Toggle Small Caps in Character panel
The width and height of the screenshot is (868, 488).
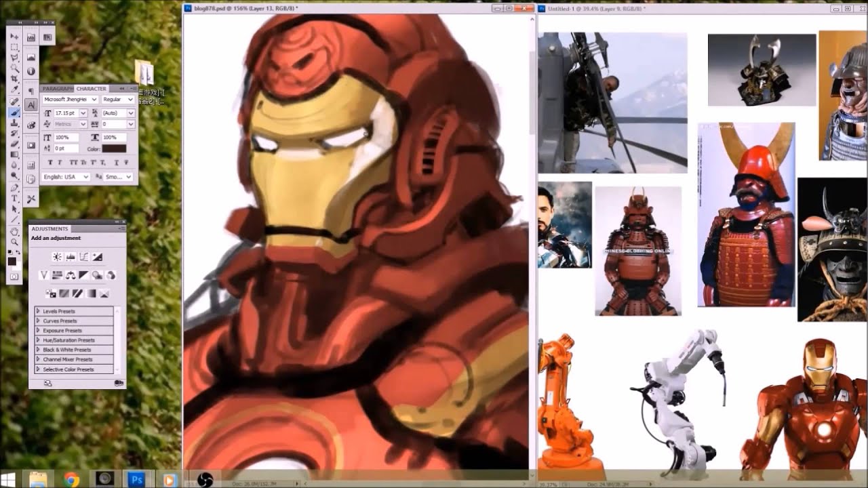click(83, 162)
